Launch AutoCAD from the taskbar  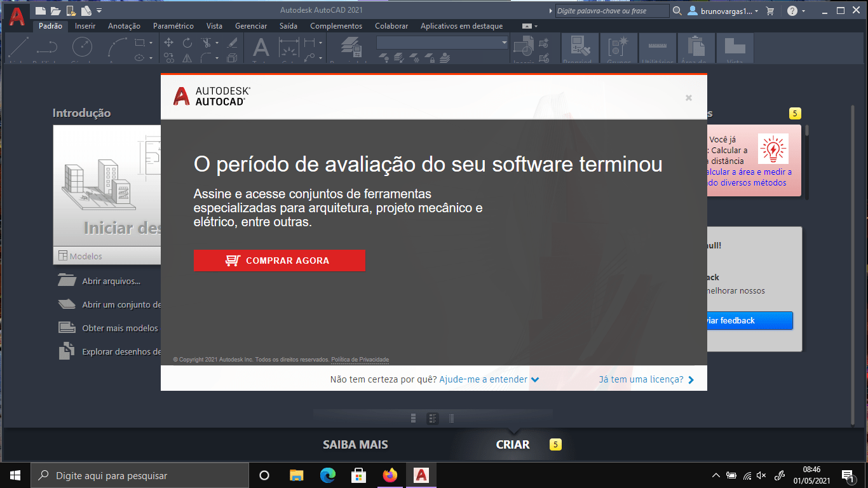coord(421,475)
